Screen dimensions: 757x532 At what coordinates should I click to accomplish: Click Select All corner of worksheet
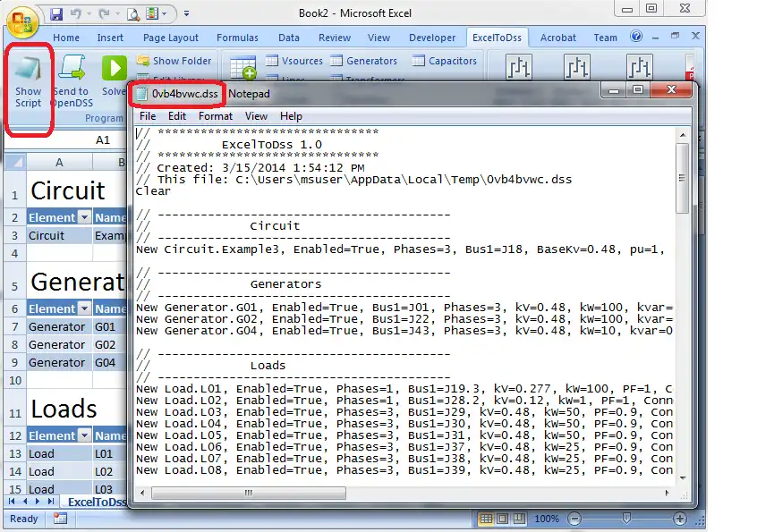pyautogui.click(x=15, y=162)
